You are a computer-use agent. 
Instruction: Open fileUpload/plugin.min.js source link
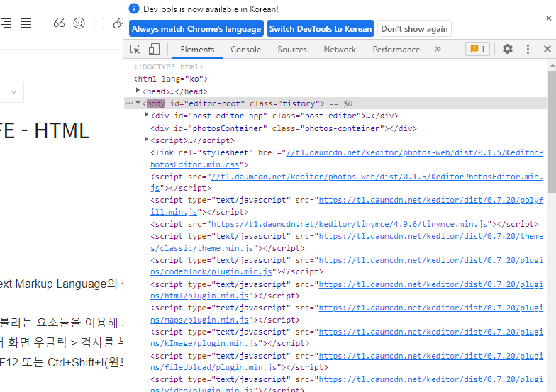coord(347,362)
